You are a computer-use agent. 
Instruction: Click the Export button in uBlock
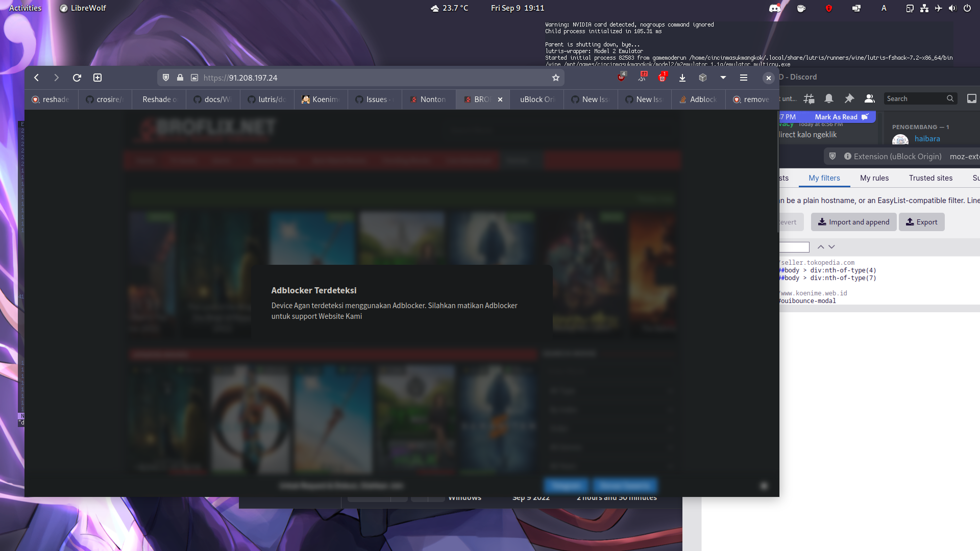[x=921, y=222]
